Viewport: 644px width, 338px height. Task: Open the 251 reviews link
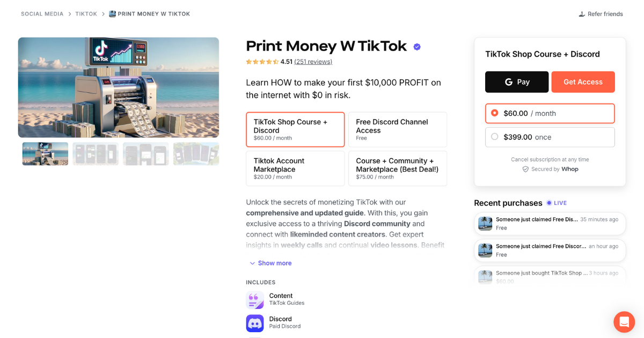tap(313, 61)
